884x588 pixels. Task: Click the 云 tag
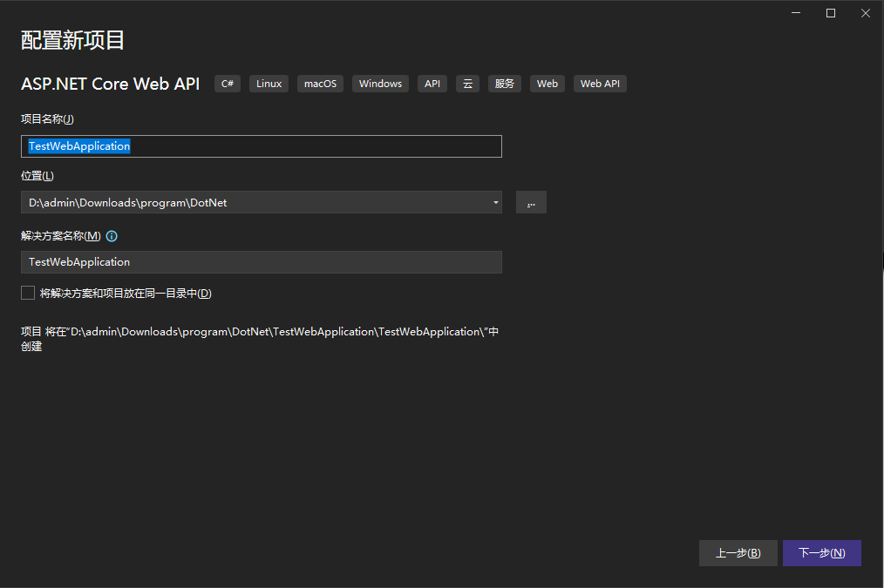click(x=467, y=84)
